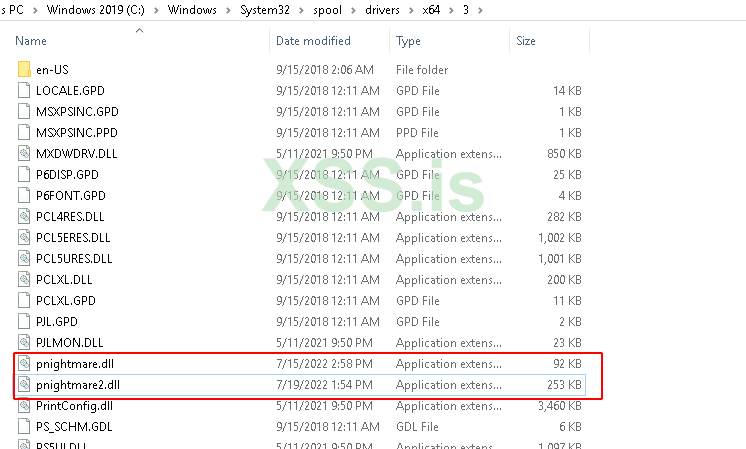The image size is (746, 449).
Task: Select MXDWDRV.DLL file icon
Action: tap(24, 153)
